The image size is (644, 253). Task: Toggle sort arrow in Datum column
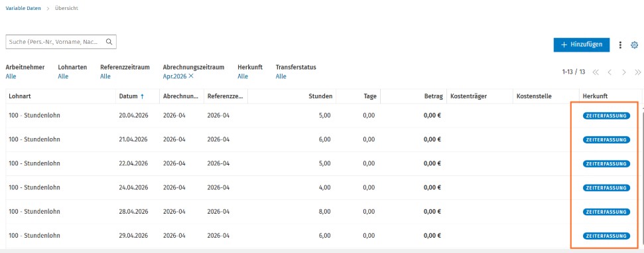[x=143, y=96]
